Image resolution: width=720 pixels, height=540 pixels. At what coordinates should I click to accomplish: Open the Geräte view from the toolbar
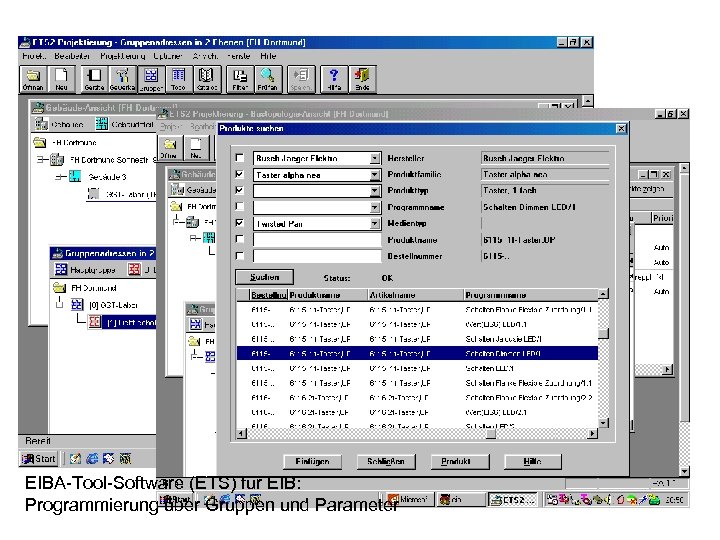tap(94, 79)
